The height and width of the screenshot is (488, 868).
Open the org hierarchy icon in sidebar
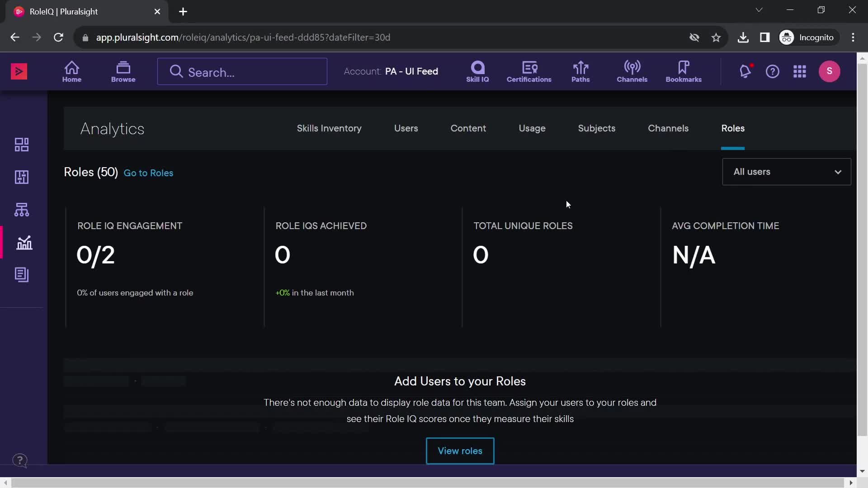[x=22, y=210]
